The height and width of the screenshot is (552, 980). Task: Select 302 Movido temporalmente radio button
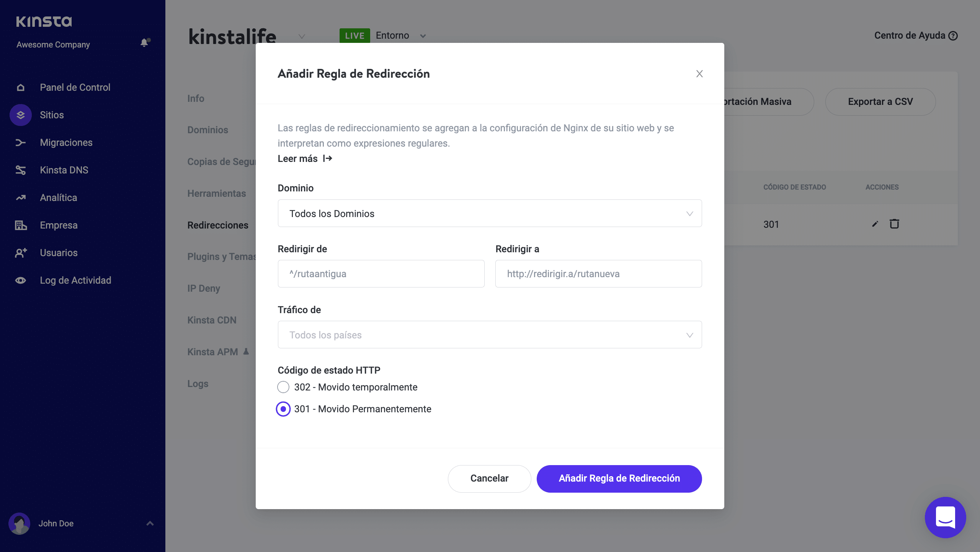[x=283, y=387]
